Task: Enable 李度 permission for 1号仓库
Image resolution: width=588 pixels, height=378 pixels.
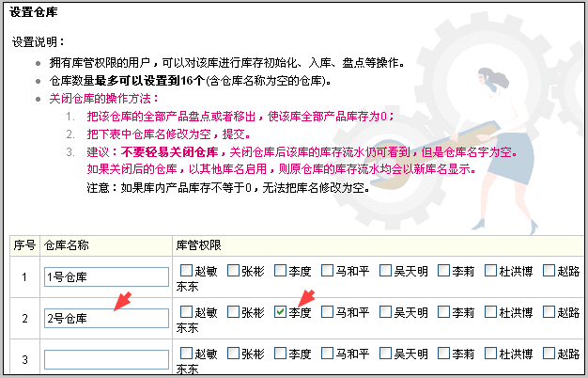Action: 281,272
